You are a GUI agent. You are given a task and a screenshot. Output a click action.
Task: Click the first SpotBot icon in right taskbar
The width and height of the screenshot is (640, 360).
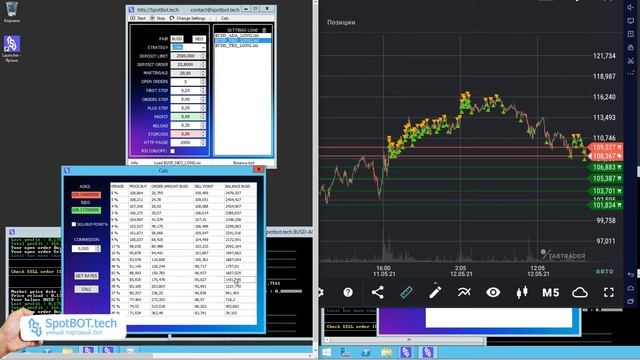coord(406,352)
